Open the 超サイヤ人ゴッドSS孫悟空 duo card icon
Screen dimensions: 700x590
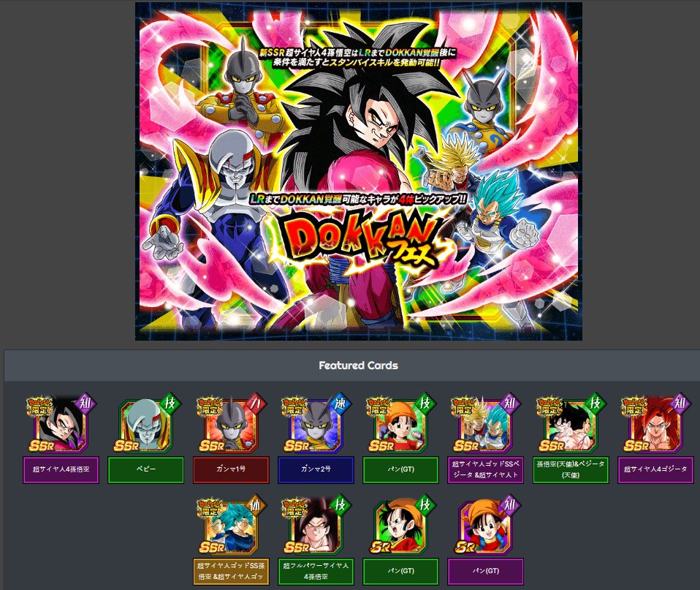click(x=231, y=526)
